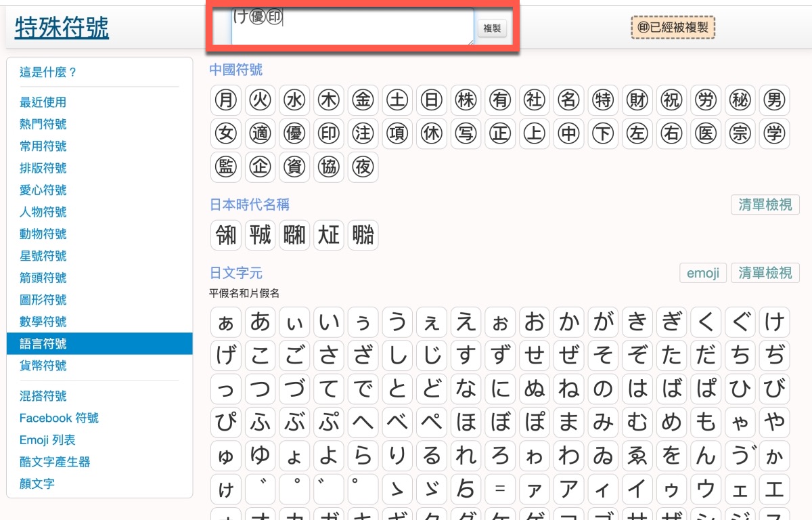Open 愛心符號 category in sidebar
812x520 pixels.
43,190
